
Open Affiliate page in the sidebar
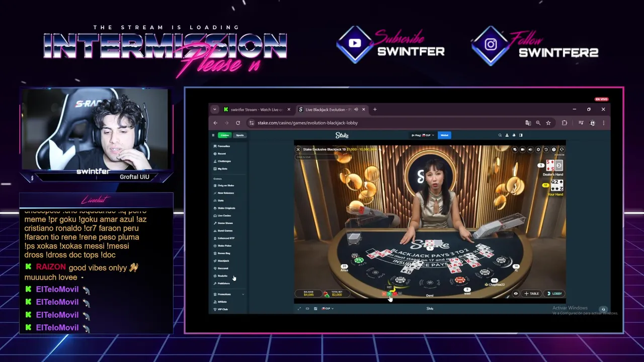(x=220, y=302)
